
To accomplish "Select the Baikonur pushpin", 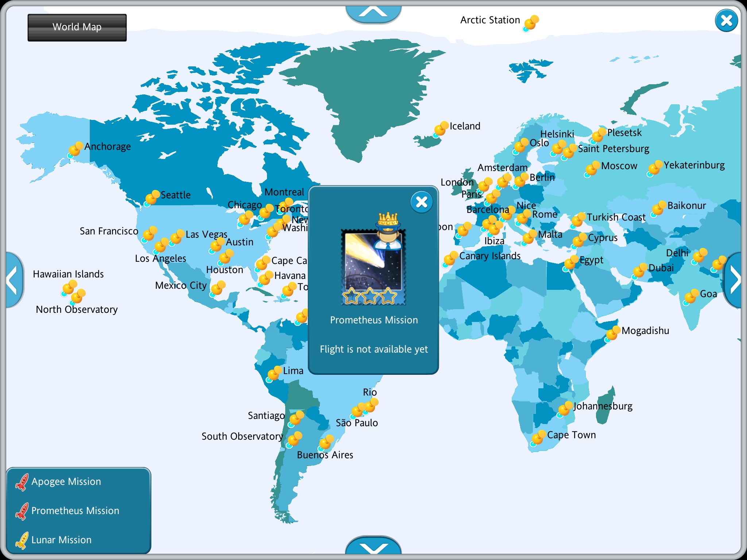I will (x=658, y=209).
